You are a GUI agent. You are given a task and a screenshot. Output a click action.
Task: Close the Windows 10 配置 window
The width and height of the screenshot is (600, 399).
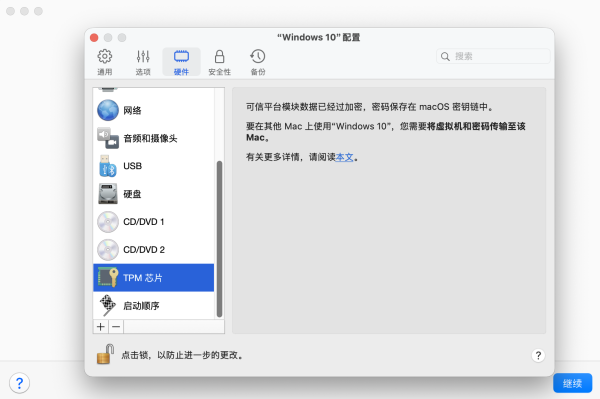94,37
